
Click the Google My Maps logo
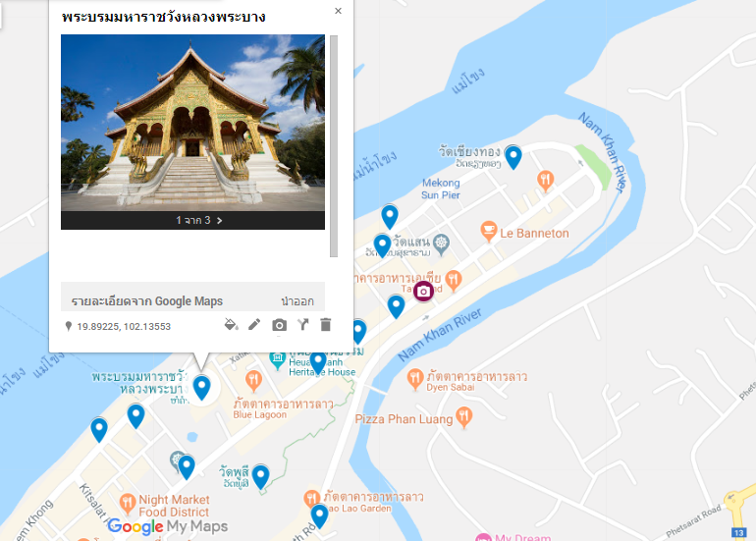tap(168, 526)
